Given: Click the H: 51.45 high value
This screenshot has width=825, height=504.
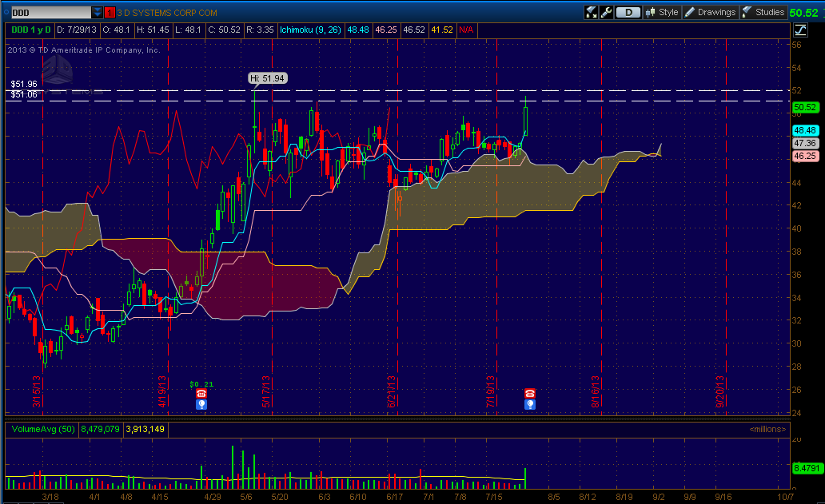Looking at the screenshot, I should point(153,30).
